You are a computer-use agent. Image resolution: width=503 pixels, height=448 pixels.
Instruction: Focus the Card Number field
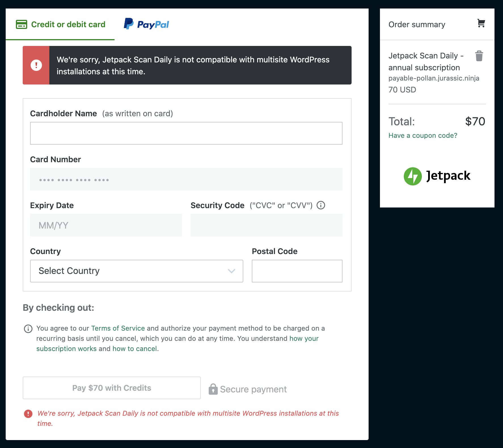coord(186,179)
